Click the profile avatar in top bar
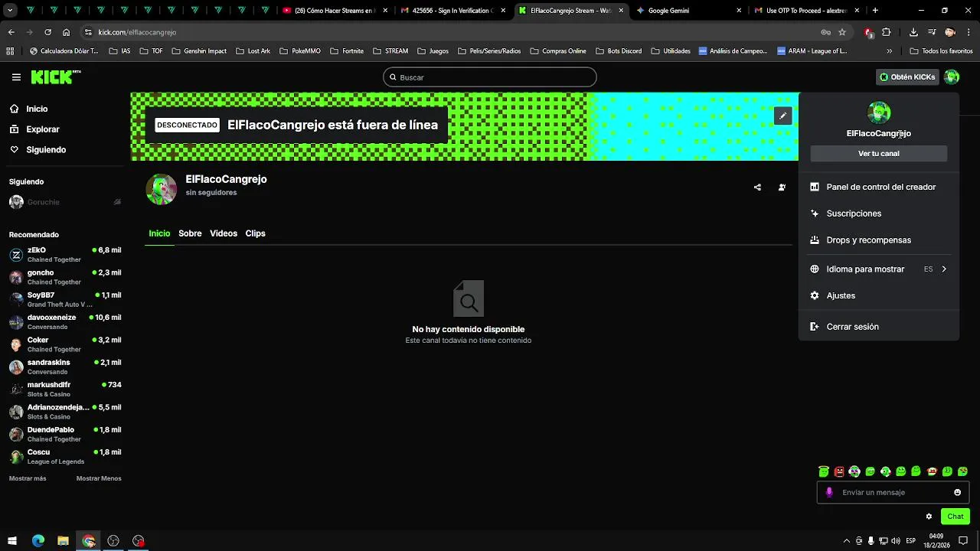Screen dimensions: 980x551 [x=952, y=77]
